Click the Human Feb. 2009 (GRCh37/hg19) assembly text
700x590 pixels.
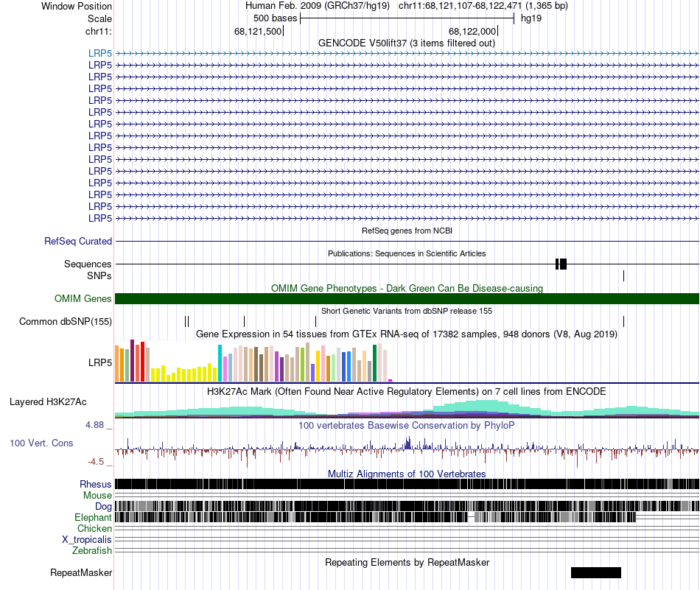(x=318, y=6)
